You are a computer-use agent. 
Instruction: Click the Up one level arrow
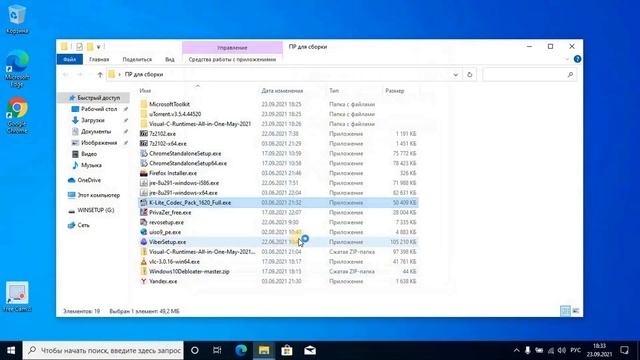tap(100, 75)
